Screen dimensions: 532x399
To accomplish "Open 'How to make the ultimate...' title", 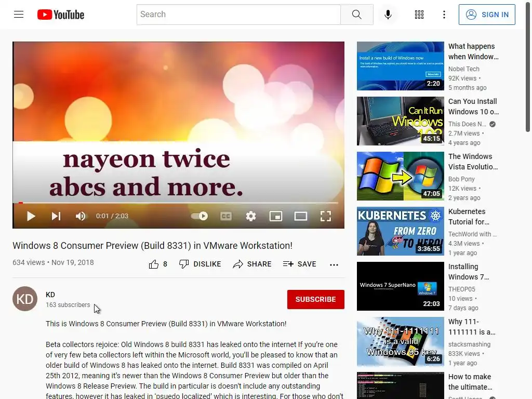I will 470,382.
